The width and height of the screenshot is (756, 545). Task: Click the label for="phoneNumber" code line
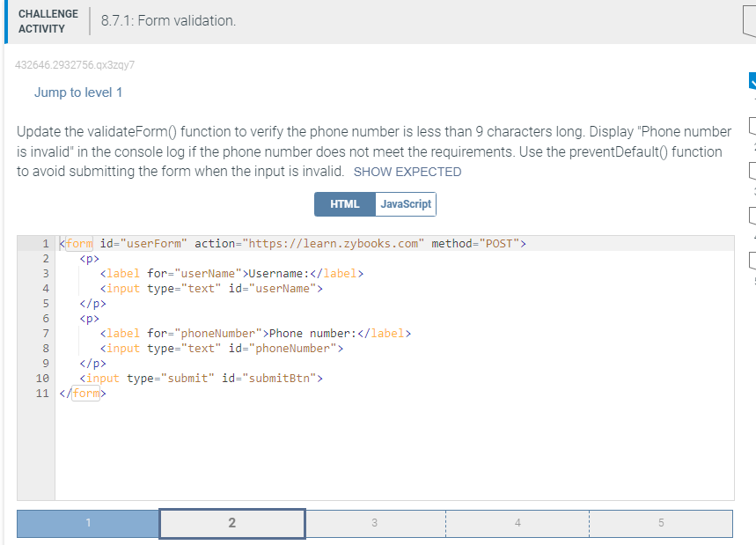(x=255, y=334)
